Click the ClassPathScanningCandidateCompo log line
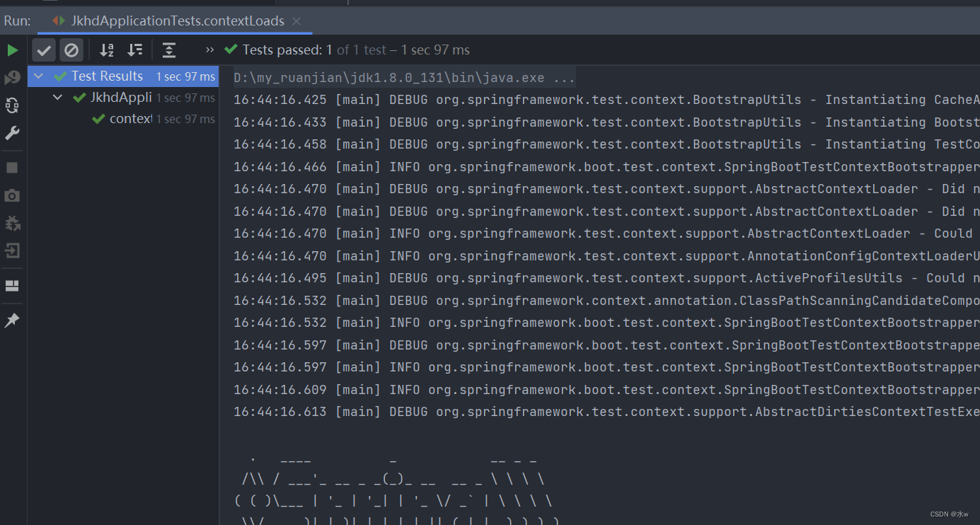The width and height of the screenshot is (980, 525). [606, 301]
